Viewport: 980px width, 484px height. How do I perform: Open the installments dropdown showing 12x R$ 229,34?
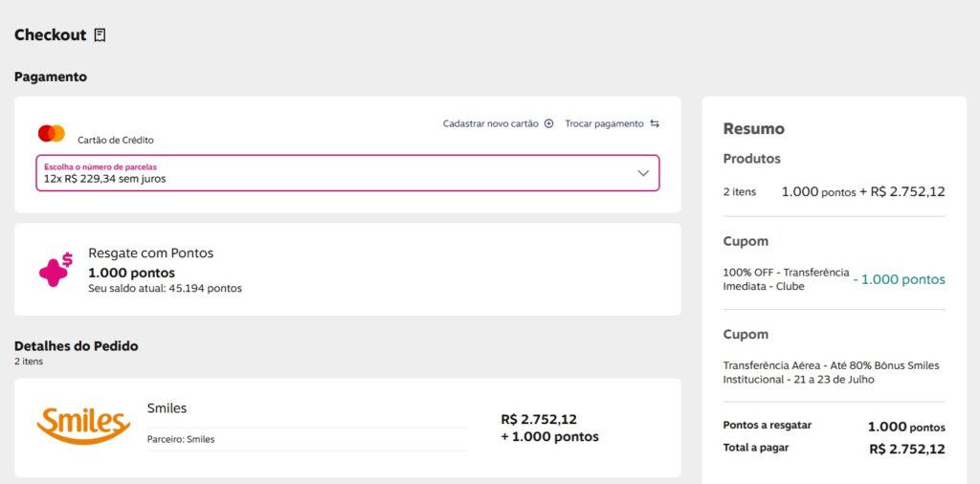335,173
